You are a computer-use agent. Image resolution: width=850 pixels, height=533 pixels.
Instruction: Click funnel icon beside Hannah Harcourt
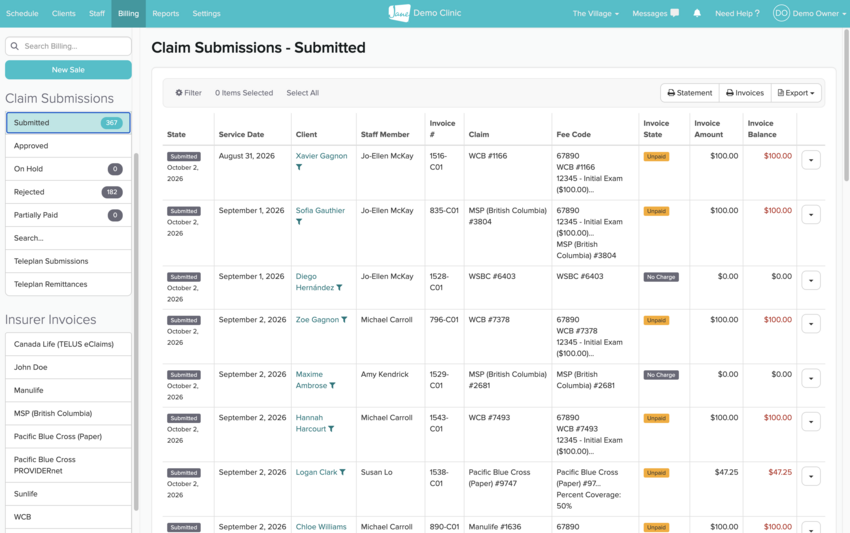331,429
